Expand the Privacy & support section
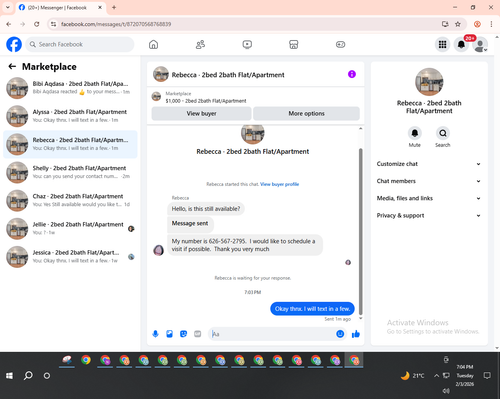This screenshot has height=399, width=500. click(x=429, y=215)
